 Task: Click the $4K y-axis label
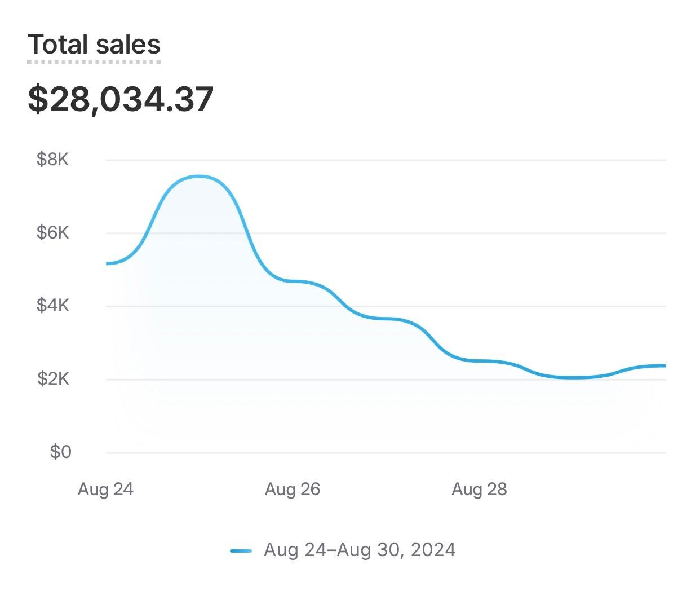pyautogui.click(x=52, y=306)
